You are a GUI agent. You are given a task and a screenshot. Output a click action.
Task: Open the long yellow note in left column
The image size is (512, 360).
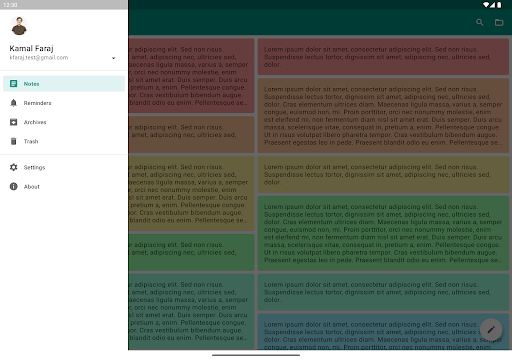[x=191, y=193]
